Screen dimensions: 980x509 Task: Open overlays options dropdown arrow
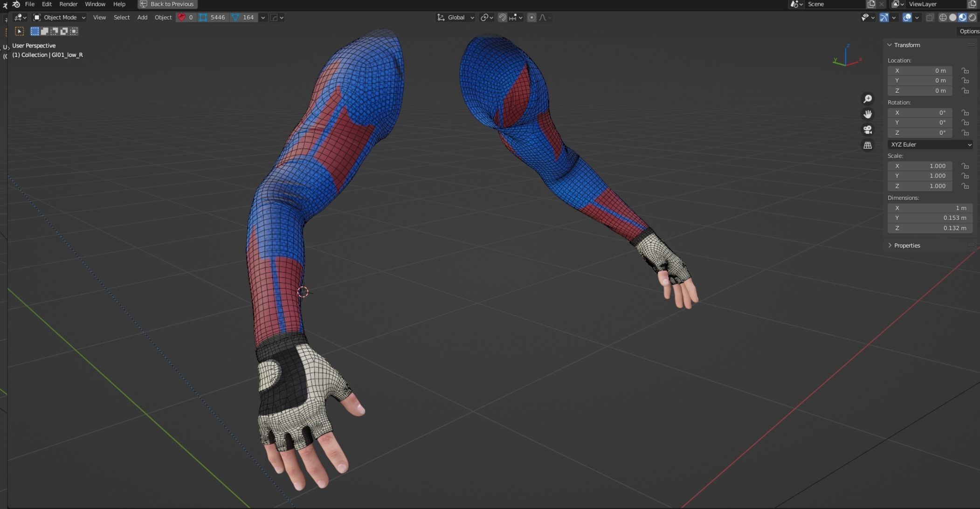tap(917, 18)
